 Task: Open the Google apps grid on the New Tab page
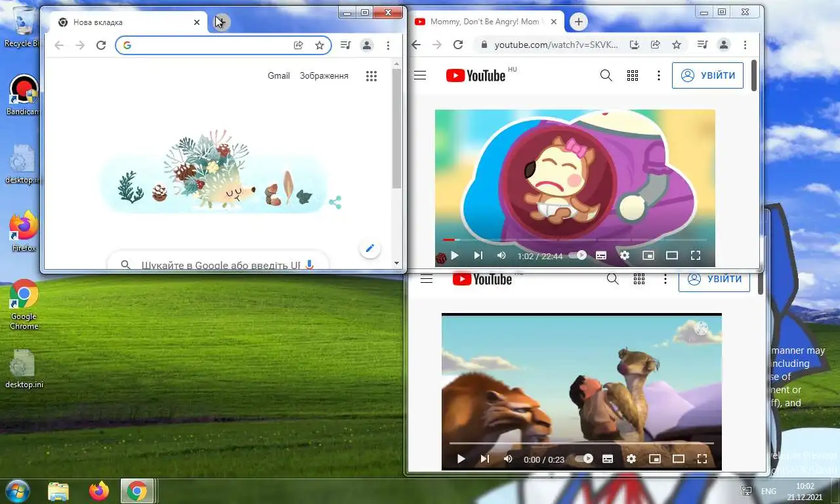(371, 76)
